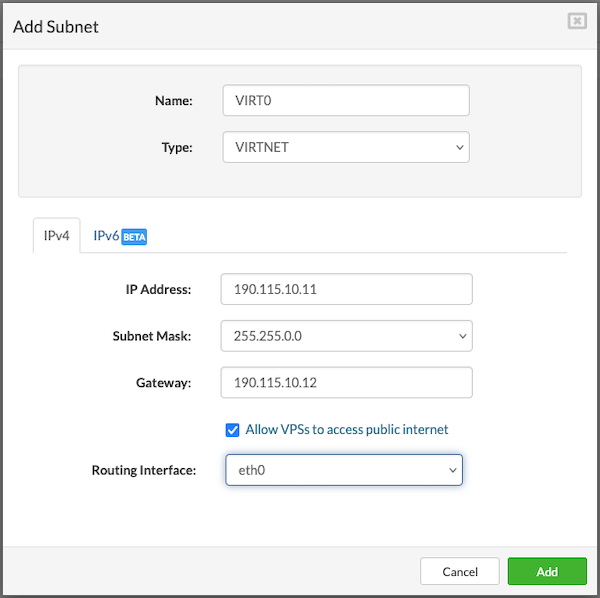Switch to the IPv6 tab

(x=106, y=236)
